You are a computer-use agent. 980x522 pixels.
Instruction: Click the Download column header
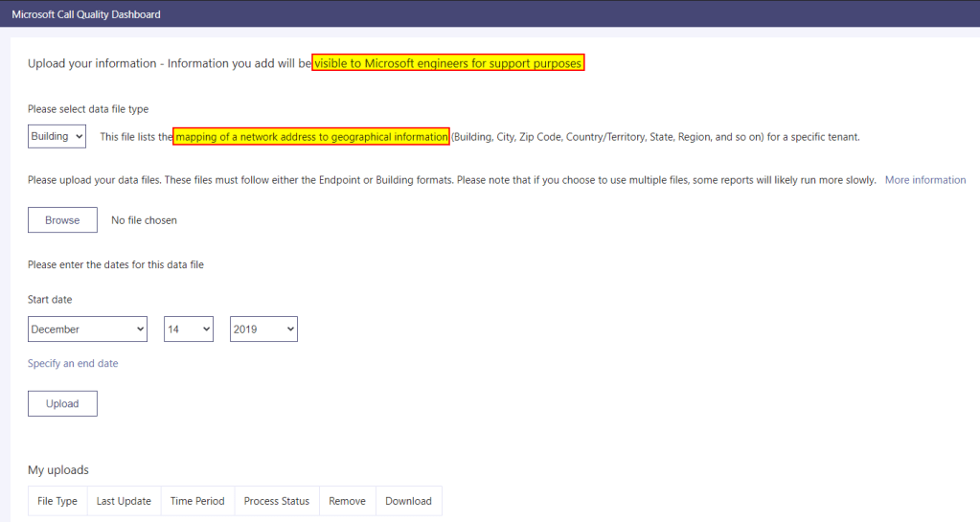point(408,501)
